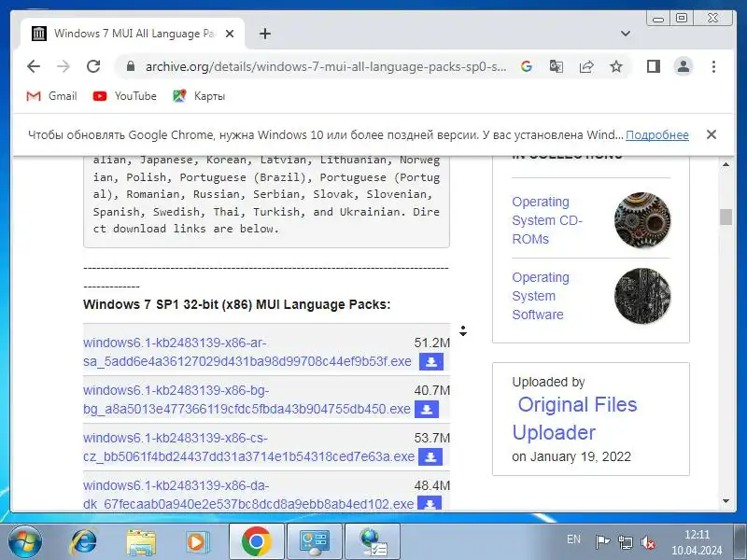The image size is (747, 560).
Task: Share this page via the share icon
Action: pyautogui.click(x=586, y=66)
